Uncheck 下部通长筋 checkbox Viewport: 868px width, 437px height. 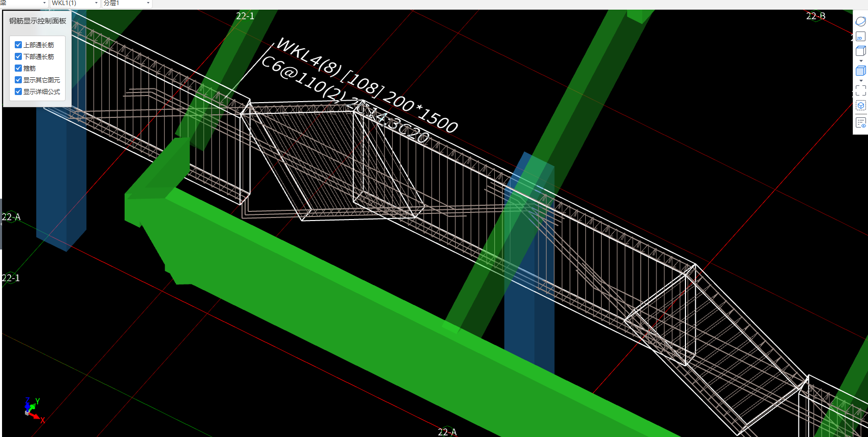tap(18, 56)
